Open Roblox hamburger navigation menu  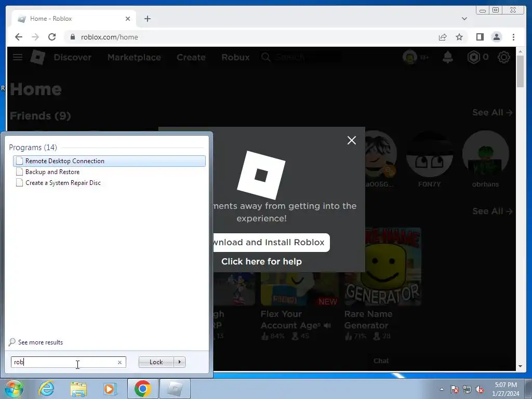[18, 57]
